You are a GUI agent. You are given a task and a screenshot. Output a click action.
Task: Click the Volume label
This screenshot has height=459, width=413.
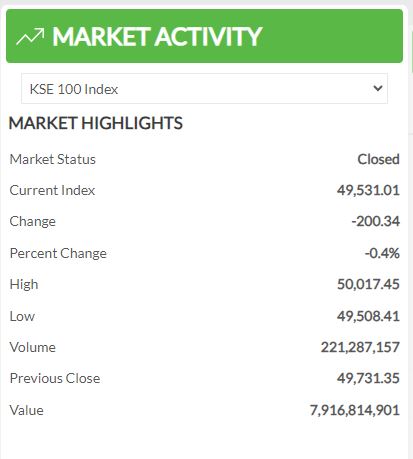click(33, 347)
